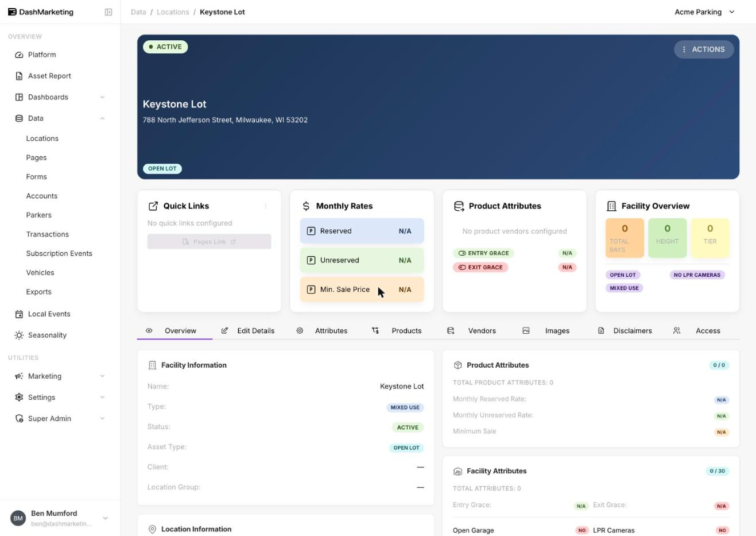Open Parkers in the sidebar
Image resolution: width=756 pixels, height=536 pixels.
[x=38, y=215]
